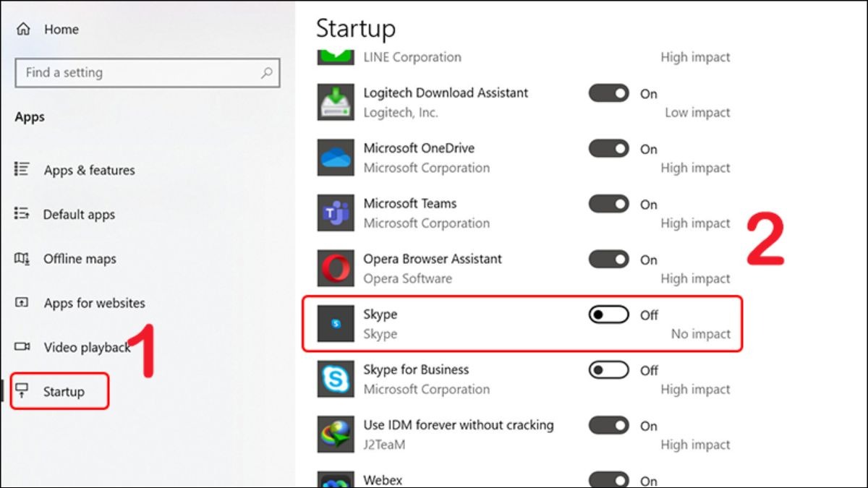The image size is (868, 488).
Task: Click the dark Skype app icon
Action: pos(336,324)
